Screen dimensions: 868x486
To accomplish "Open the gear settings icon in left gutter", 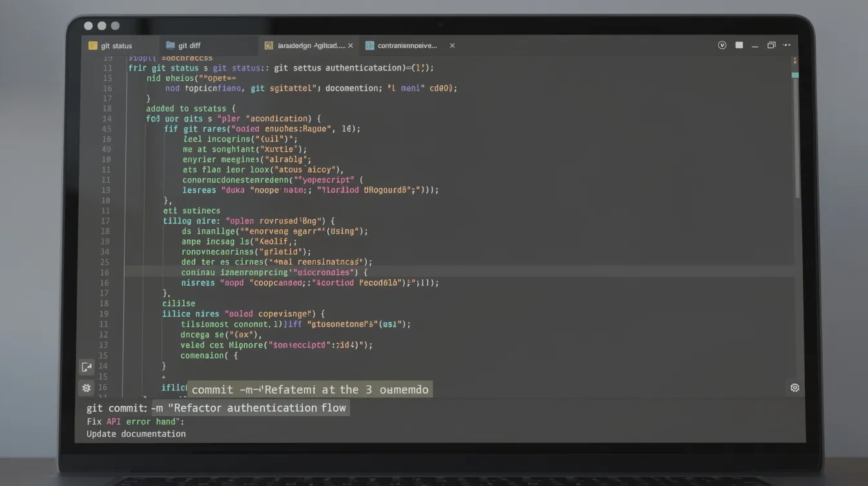I will click(x=86, y=388).
